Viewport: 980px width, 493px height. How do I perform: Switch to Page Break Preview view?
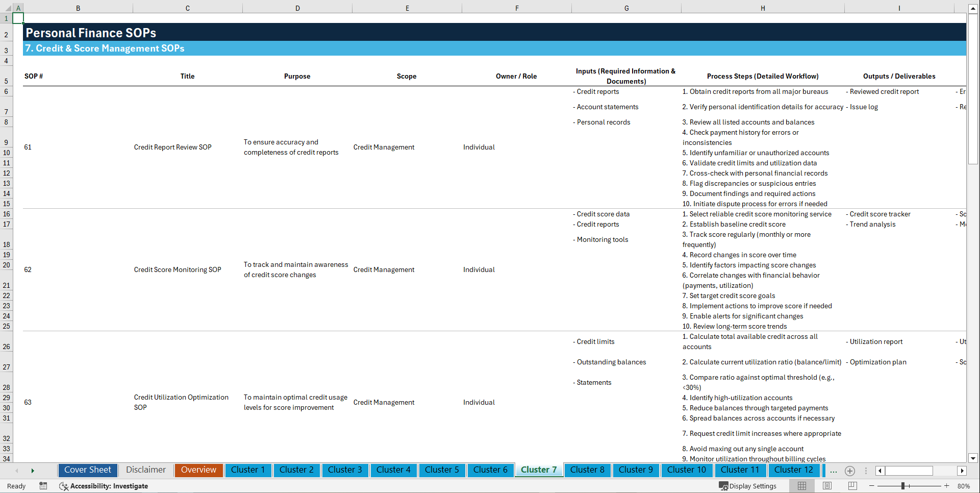coord(851,485)
